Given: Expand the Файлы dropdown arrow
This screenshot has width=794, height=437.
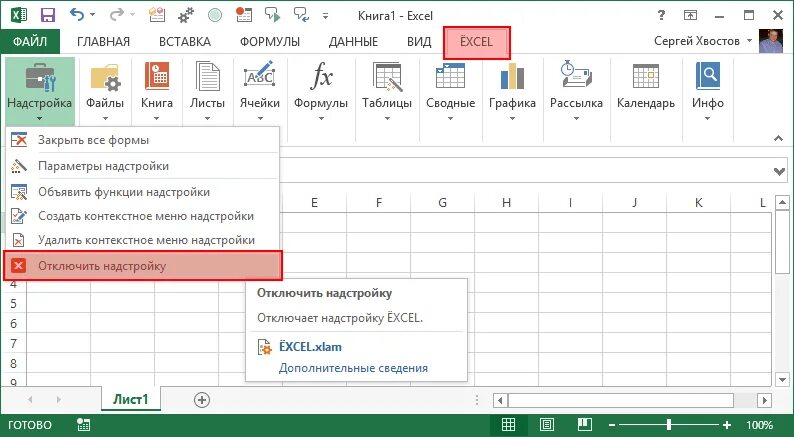Looking at the screenshot, I should pos(105,119).
